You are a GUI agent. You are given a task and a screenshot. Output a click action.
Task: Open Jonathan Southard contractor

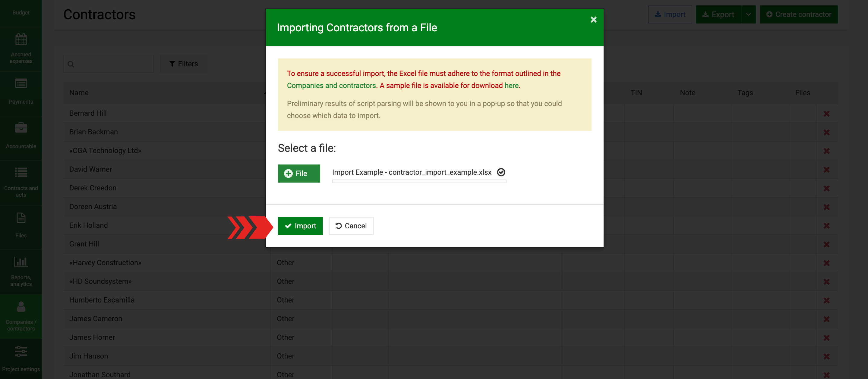tap(100, 374)
